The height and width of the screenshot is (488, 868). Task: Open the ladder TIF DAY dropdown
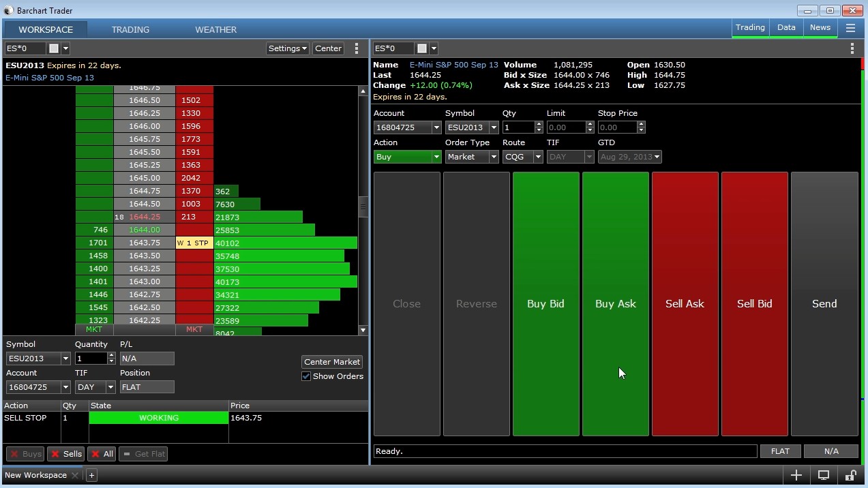coord(110,387)
